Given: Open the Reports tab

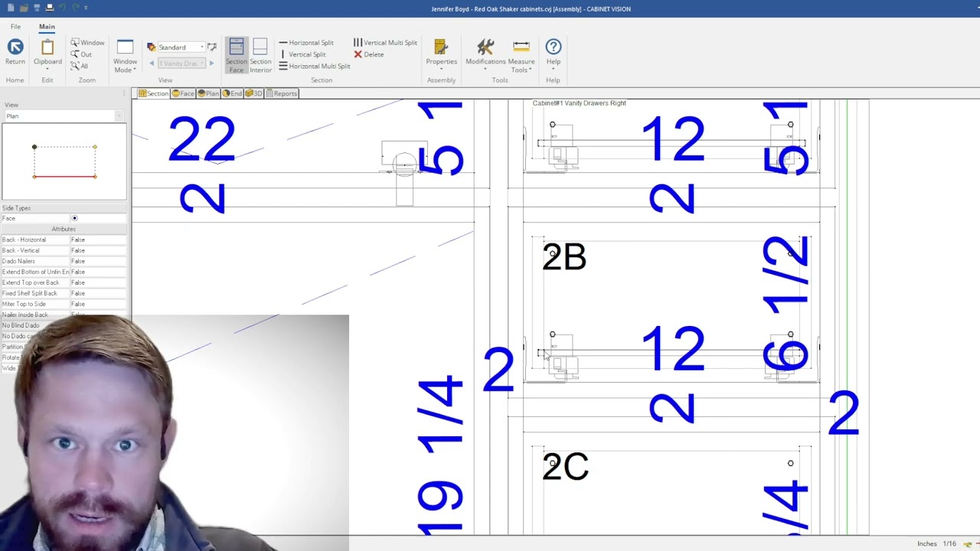Looking at the screenshot, I should (x=281, y=93).
